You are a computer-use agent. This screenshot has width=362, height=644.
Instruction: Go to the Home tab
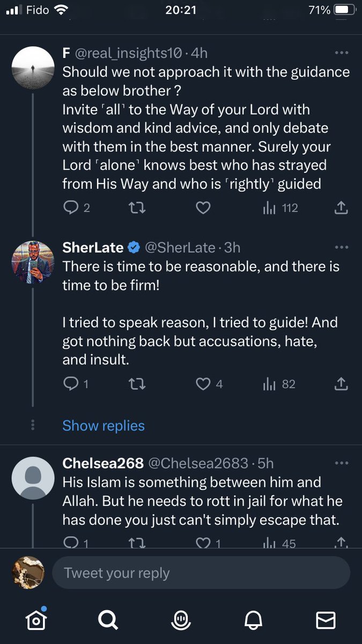[x=36, y=620]
